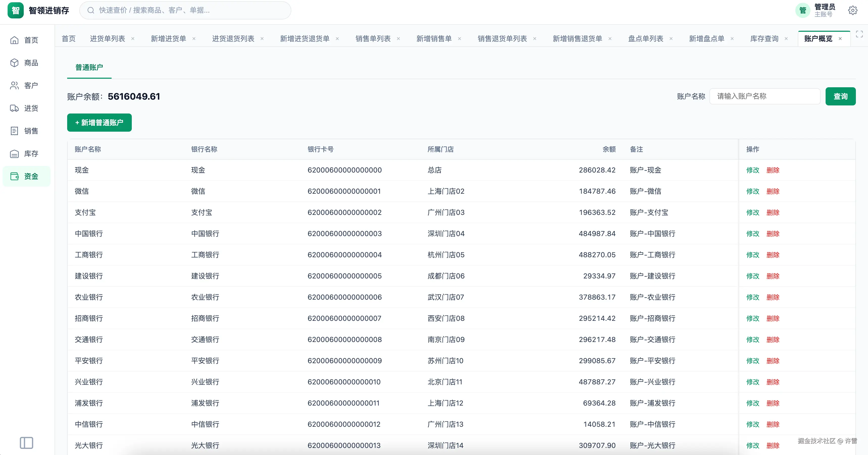Open the 客户 customers sidebar item

pyautogui.click(x=26, y=86)
